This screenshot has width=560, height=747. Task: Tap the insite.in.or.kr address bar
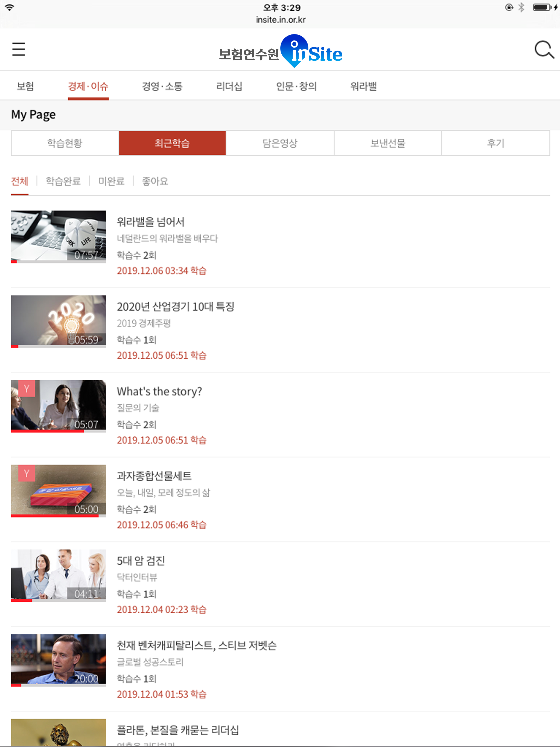coord(281,20)
